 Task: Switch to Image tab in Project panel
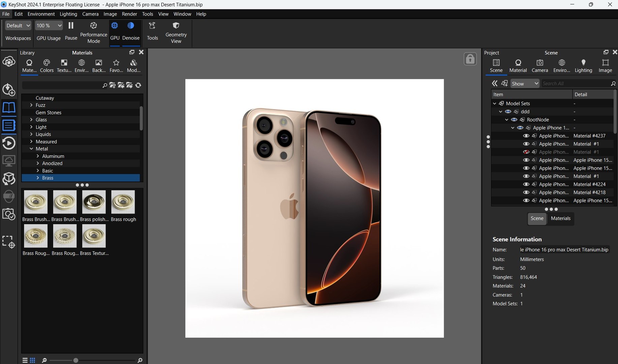(605, 66)
